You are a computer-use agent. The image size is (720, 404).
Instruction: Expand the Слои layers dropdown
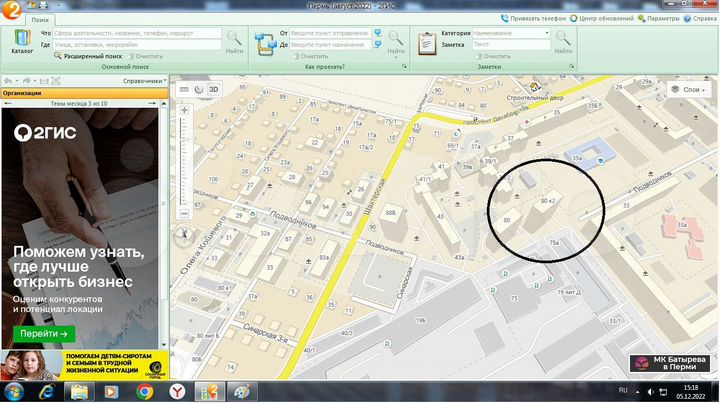tap(689, 89)
